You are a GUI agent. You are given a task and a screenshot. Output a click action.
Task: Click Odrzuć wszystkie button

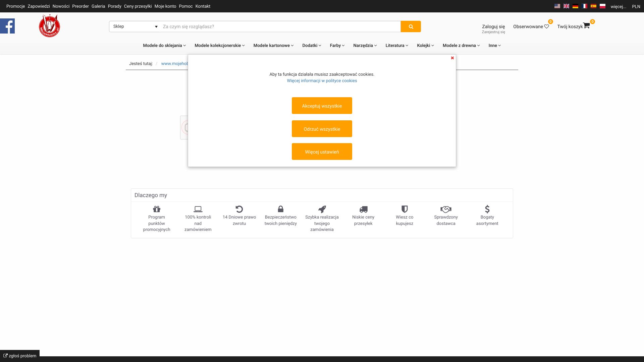tap(322, 129)
